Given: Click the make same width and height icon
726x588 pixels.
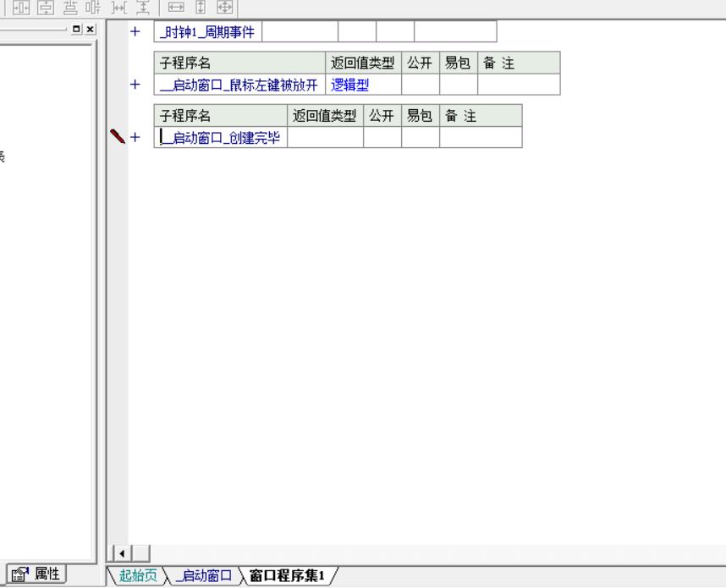Looking at the screenshot, I should pos(225,8).
